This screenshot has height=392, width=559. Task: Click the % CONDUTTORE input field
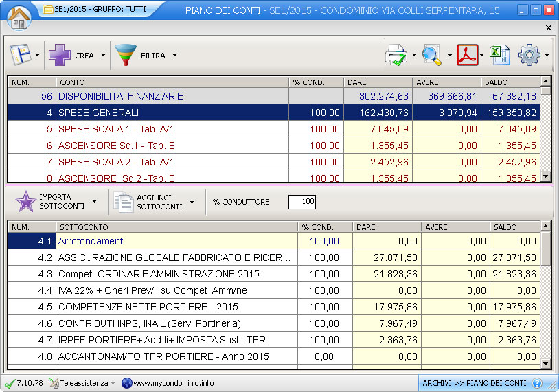(302, 202)
